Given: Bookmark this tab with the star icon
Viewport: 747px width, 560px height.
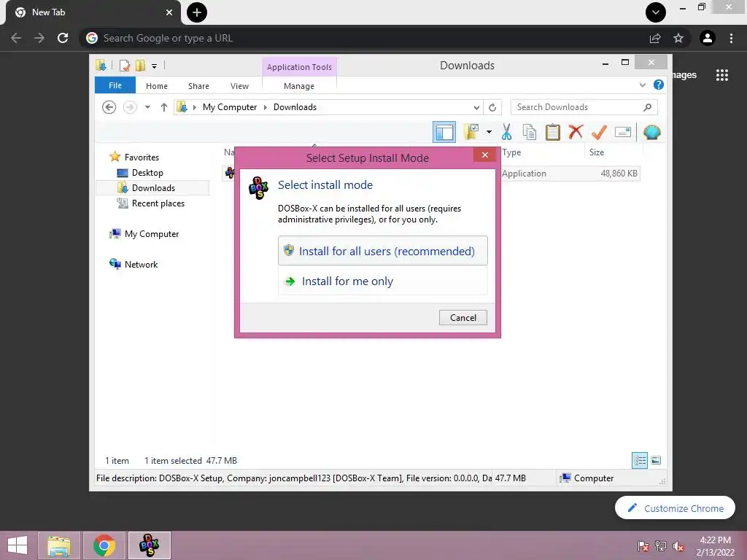Looking at the screenshot, I should point(678,38).
